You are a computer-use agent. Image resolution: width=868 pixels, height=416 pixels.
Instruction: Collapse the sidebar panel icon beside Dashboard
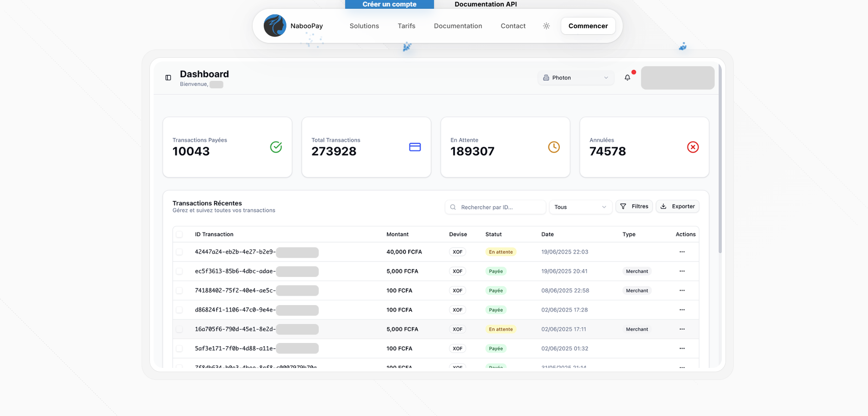point(168,78)
